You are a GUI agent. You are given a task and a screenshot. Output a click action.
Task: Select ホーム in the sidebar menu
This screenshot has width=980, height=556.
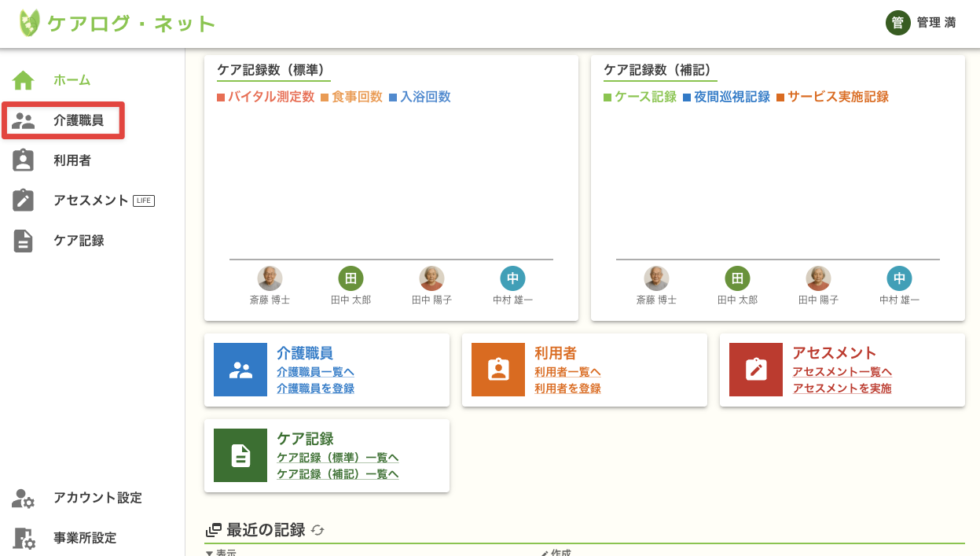[72, 80]
